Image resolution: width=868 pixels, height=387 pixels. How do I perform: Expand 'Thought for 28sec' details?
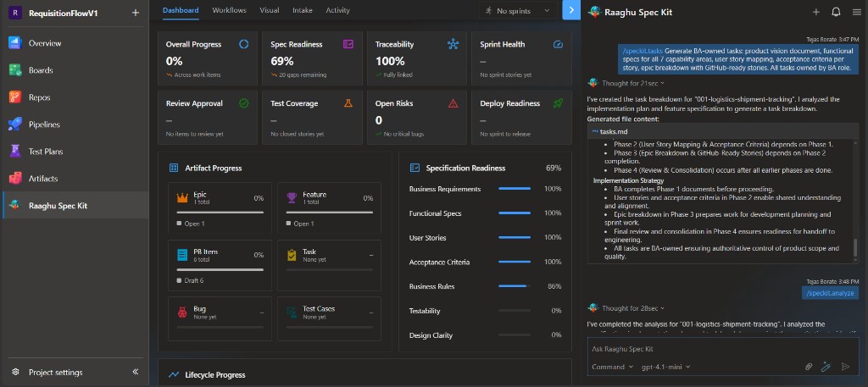632,308
